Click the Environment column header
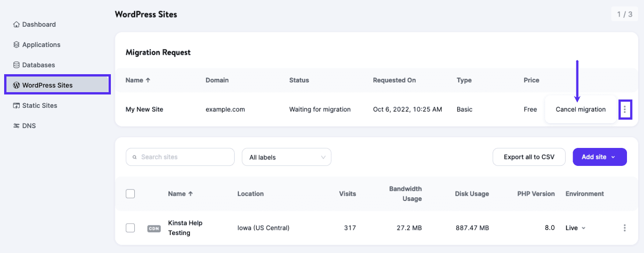 [x=585, y=194]
